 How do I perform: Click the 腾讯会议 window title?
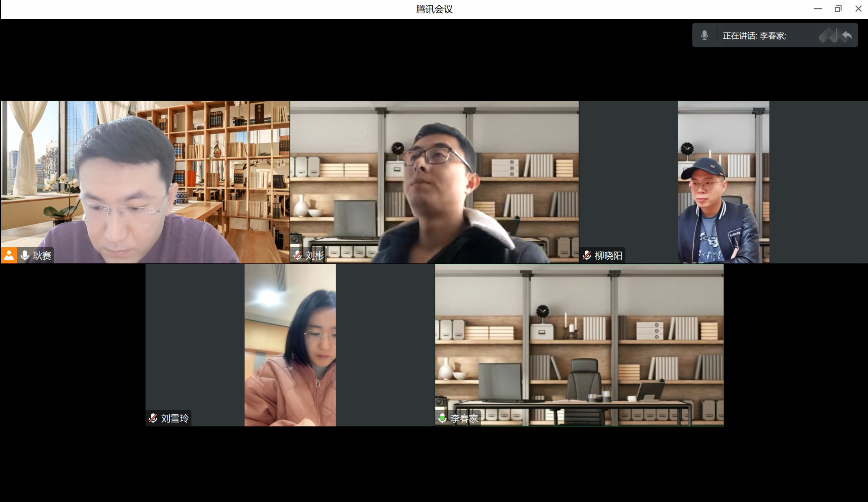coord(434,9)
